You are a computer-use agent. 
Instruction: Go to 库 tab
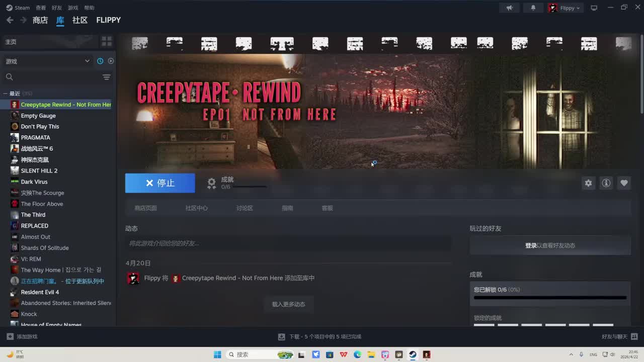(x=60, y=20)
